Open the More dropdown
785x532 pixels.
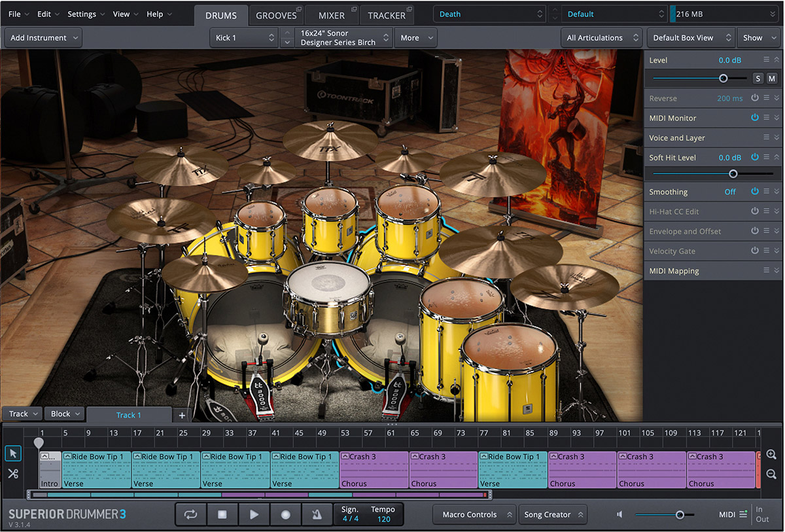tap(415, 38)
